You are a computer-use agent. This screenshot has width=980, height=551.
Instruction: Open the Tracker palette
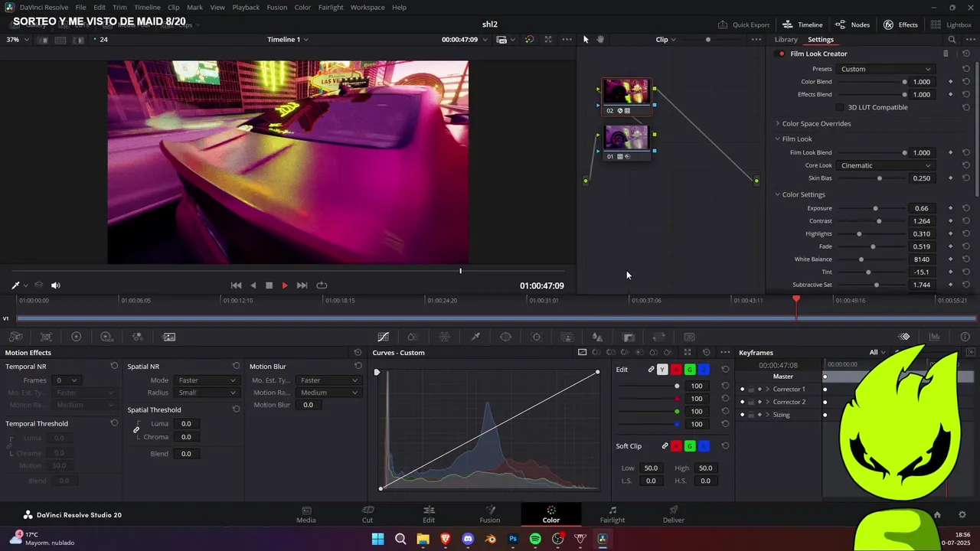(537, 337)
